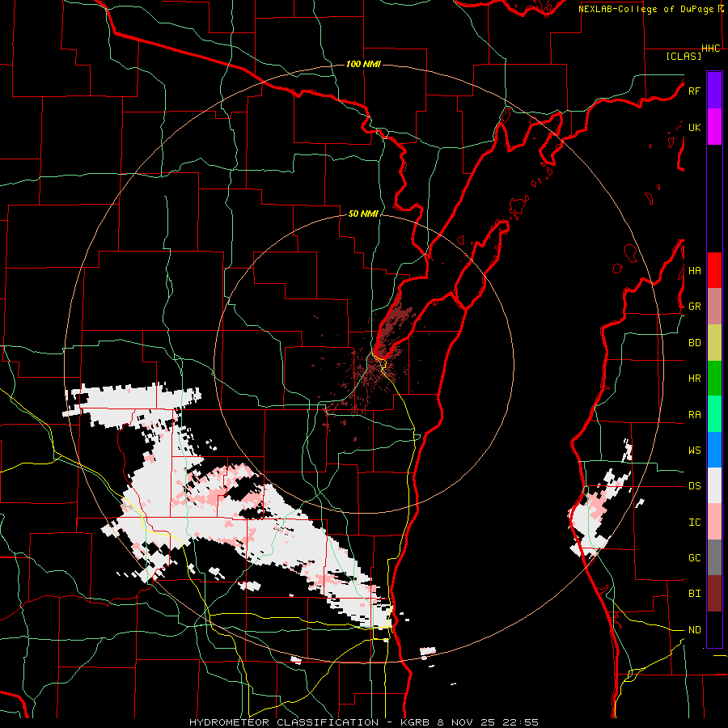This screenshot has height=728, width=728.
Task: Click the DS white legend swatch
Action: pos(714,485)
